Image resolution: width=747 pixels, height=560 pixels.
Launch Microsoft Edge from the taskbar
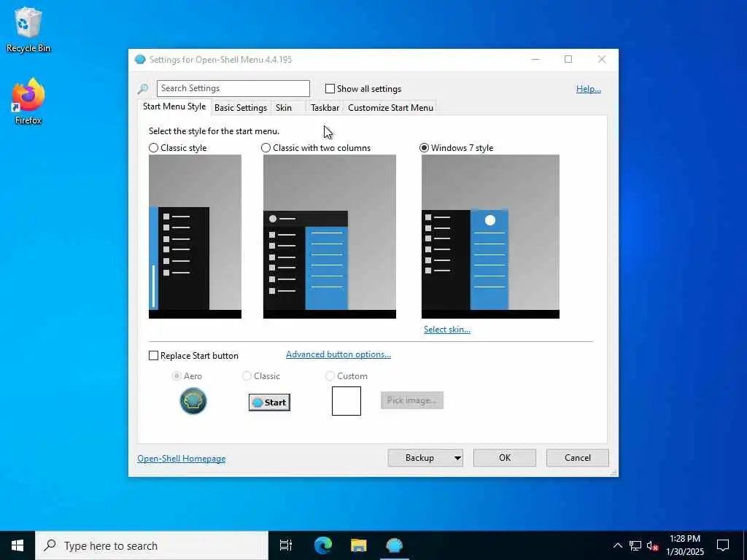322,545
